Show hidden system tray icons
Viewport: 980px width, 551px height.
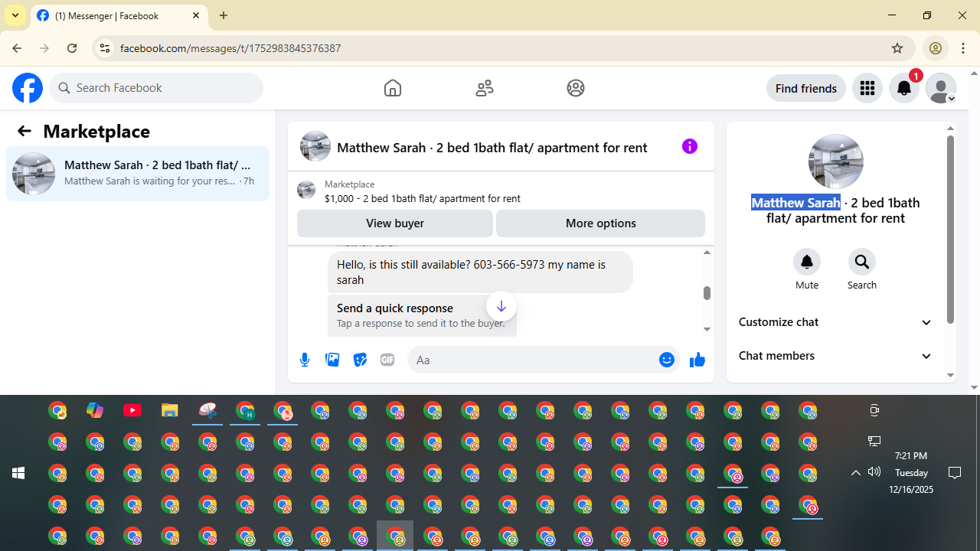pos(856,472)
